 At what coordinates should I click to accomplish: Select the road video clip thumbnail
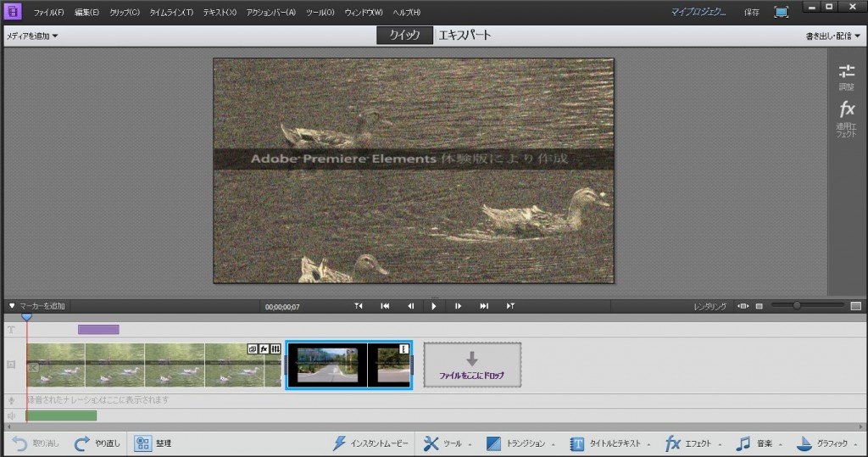[348, 365]
